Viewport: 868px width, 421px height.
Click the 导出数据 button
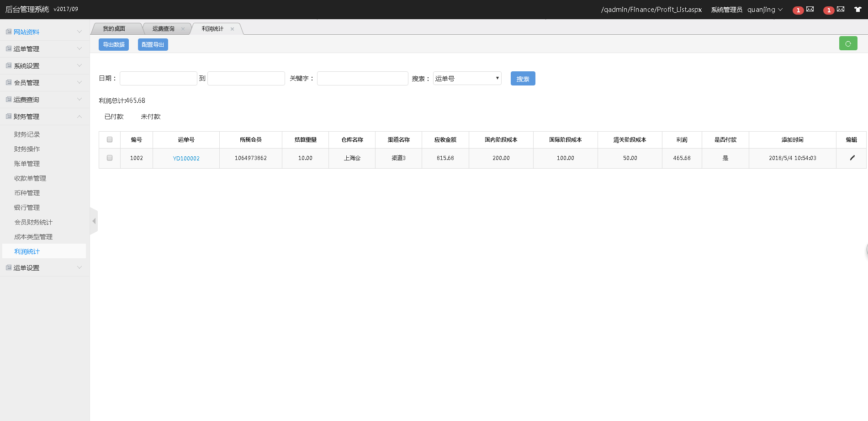(x=113, y=44)
